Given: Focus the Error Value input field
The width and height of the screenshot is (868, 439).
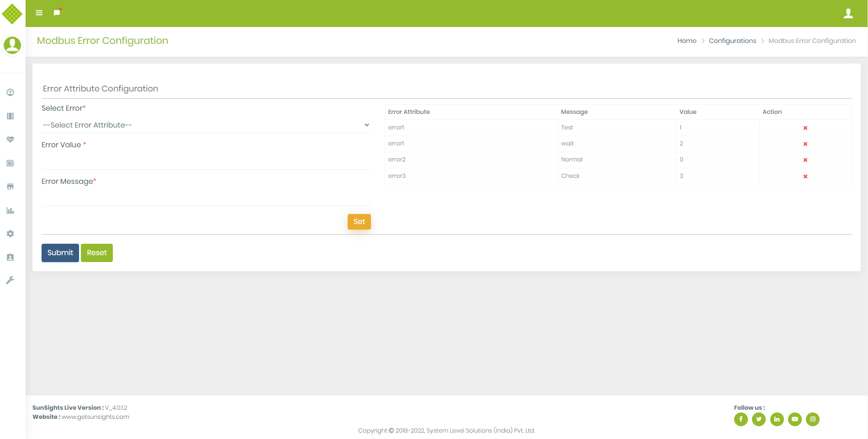Looking at the screenshot, I should pos(206,161).
